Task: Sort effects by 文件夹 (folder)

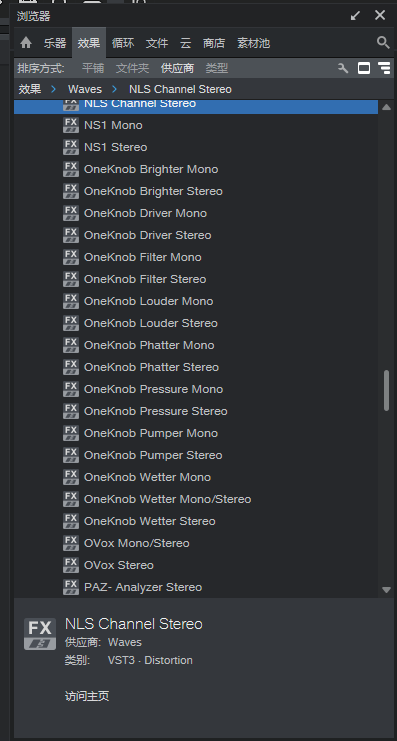Action: (x=132, y=69)
